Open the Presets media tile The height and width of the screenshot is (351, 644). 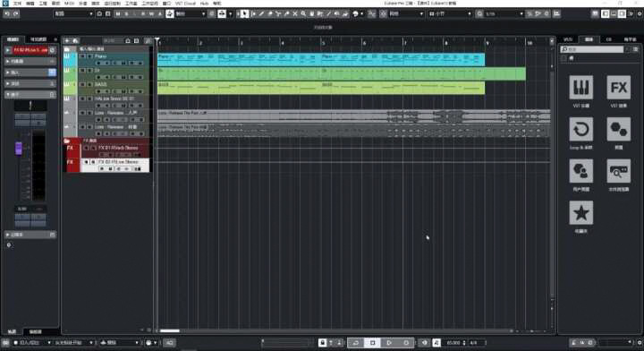[x=619, y=129]
